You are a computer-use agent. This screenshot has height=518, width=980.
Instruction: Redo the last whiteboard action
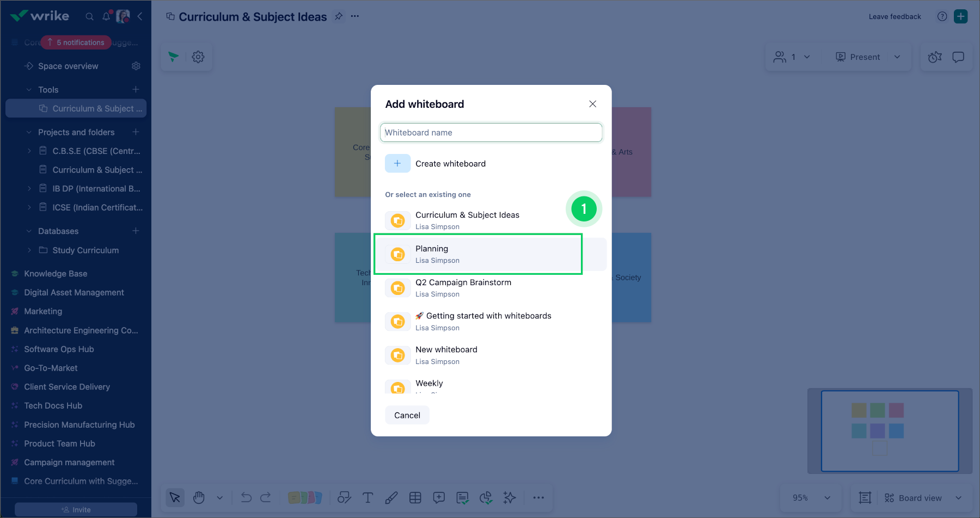click(x=266, y=497)
